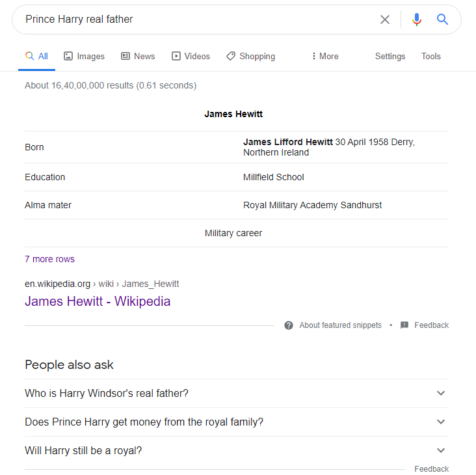Open the More search options menu

pos(325,56)
